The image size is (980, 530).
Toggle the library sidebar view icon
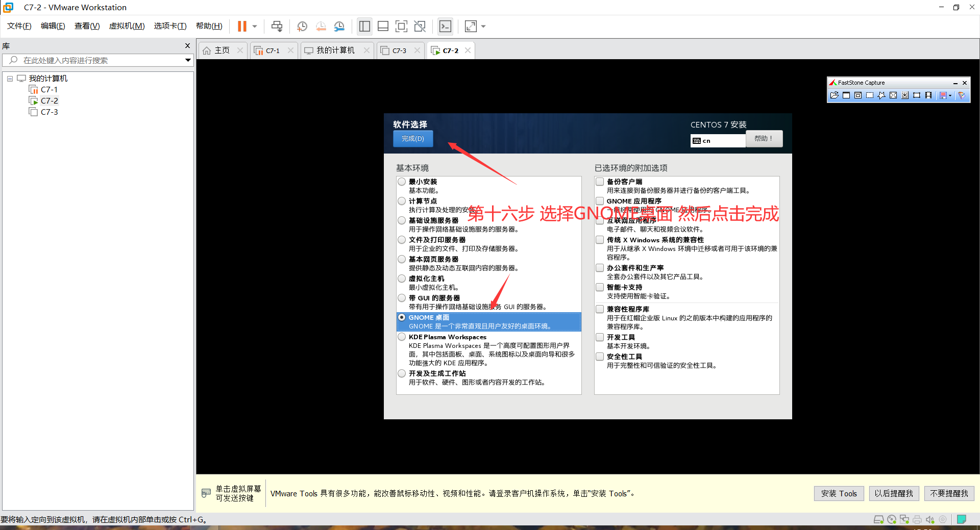click(x=364, y=26)
